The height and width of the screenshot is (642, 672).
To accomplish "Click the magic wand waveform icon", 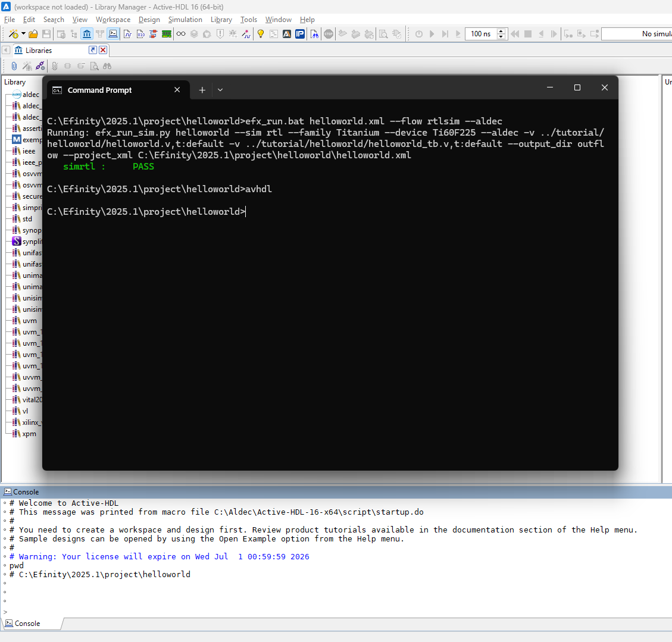I will [x=246, y=34].
